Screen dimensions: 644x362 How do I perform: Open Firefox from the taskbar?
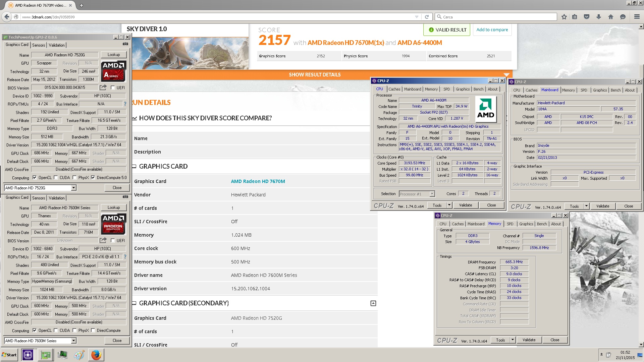click(x=96, y=355)
